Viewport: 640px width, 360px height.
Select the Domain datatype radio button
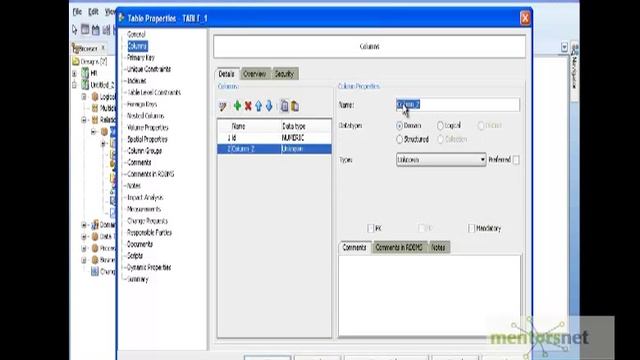pyautogui.click(x=399, y=126)
